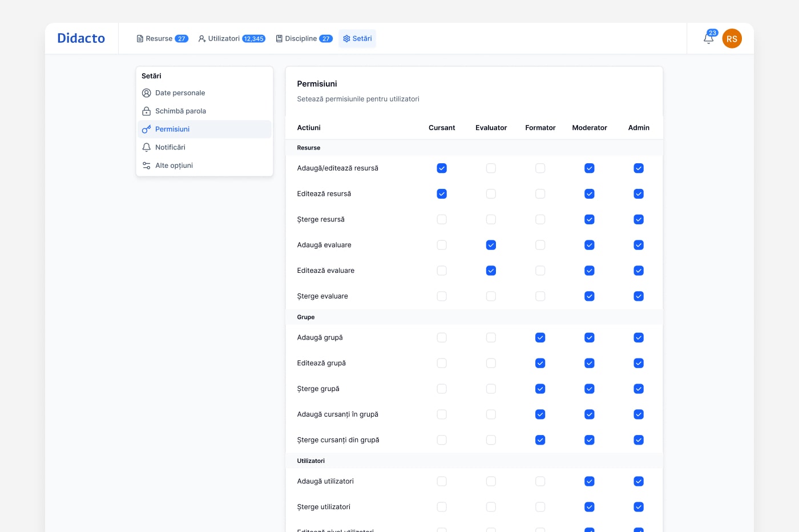The image size is (799, 532).
Task: Click the Didacto logo
Action: (81, 38)
